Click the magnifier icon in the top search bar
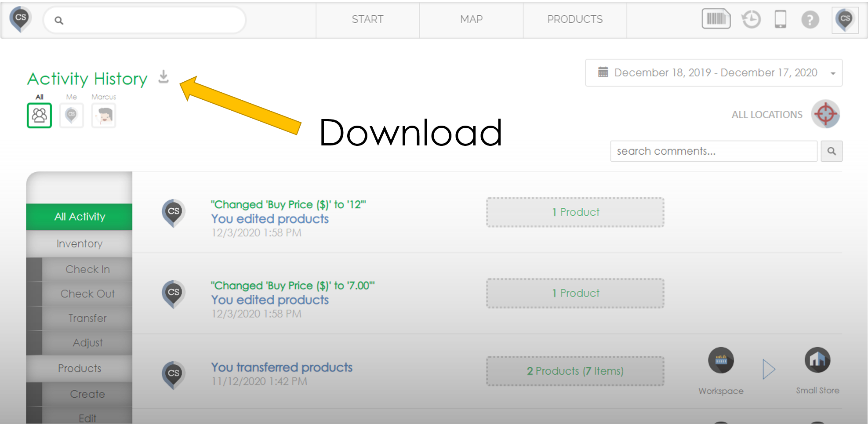 pyautogui.click(x=59, y=20)
